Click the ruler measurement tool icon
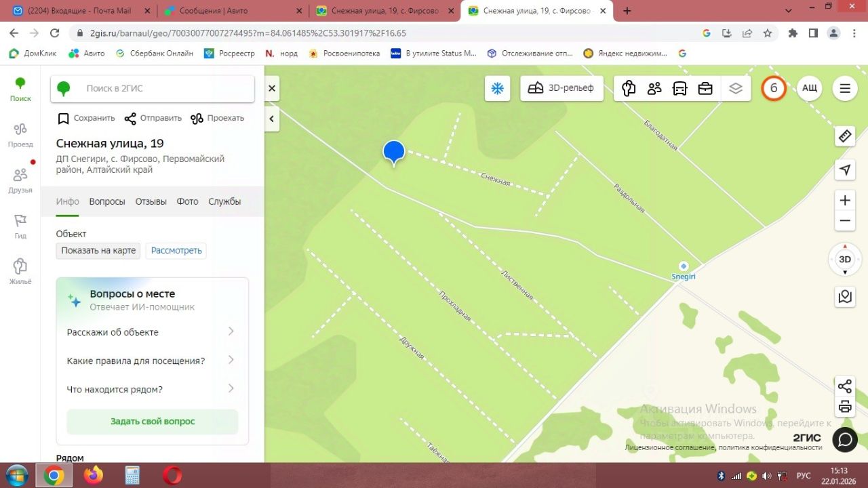 pyautogui.click(x=845, y=136)
